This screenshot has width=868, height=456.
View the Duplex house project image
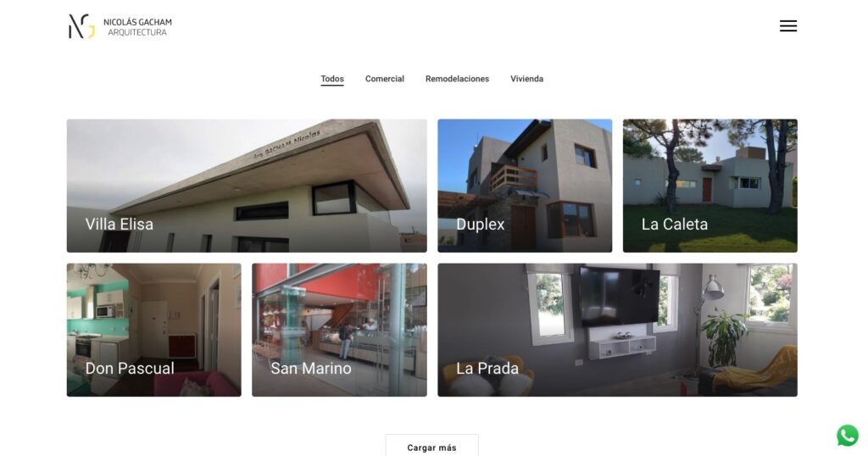pyautogui.click(x=525, y=186)
